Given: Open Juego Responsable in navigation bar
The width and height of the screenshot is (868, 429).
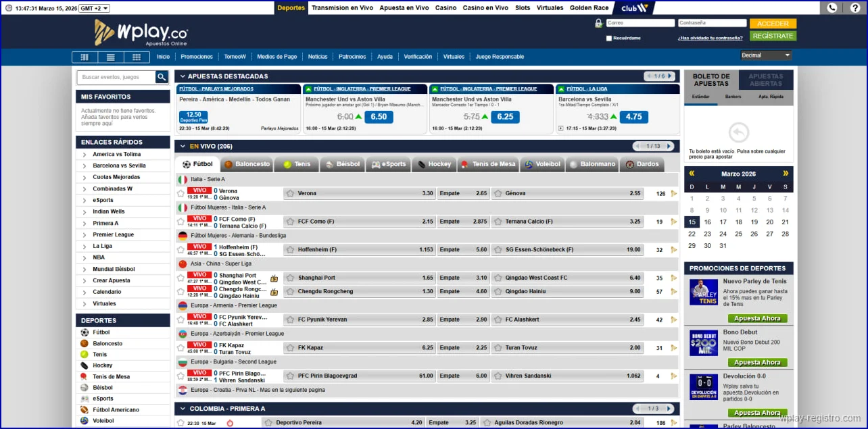Looking at the screenshot, I should tap(500, 57).
